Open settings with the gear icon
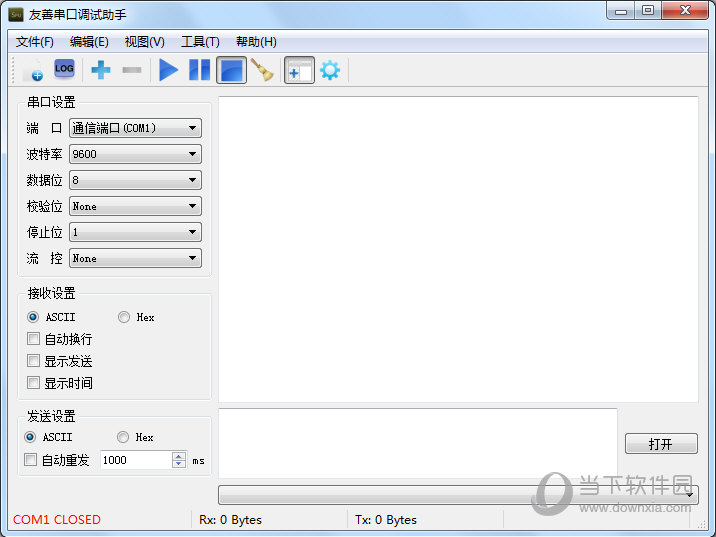Screen dimensions: 716x537 [x=330, y=70]
